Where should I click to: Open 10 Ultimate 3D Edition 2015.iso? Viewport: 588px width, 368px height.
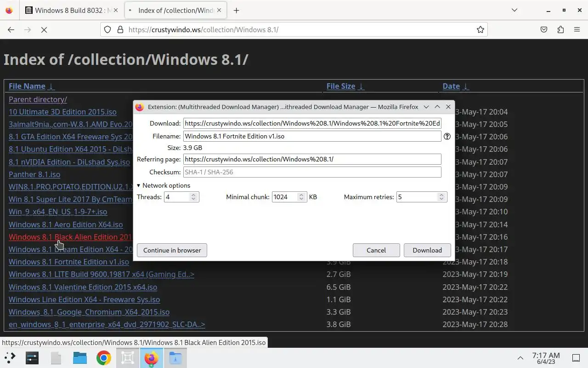point(62,112)
